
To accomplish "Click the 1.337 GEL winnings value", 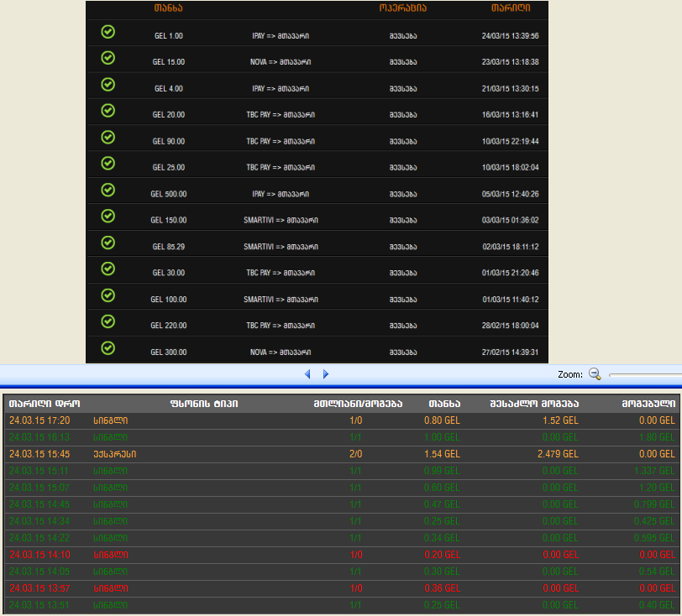I will pyautogui.click(x=654, y=471).
